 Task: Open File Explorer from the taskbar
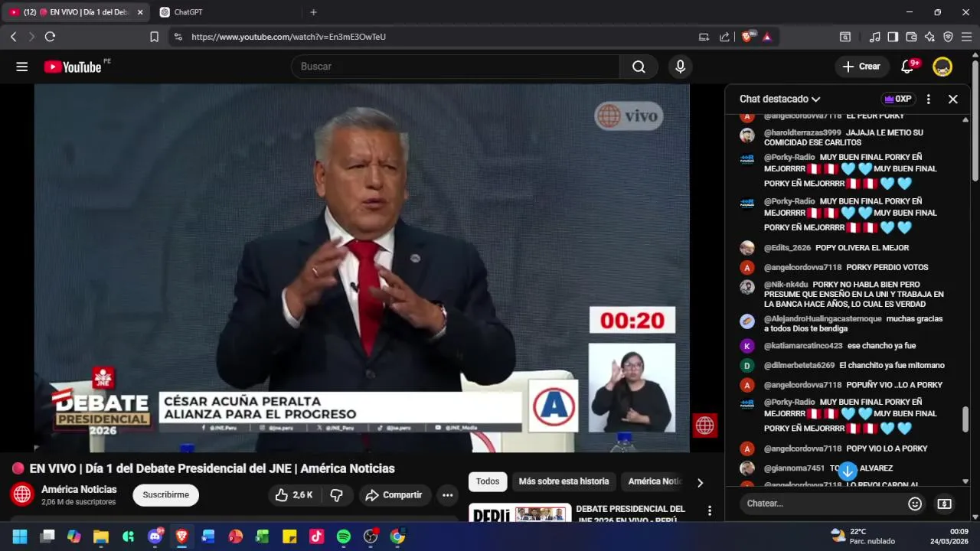click(x=100, y=536)
